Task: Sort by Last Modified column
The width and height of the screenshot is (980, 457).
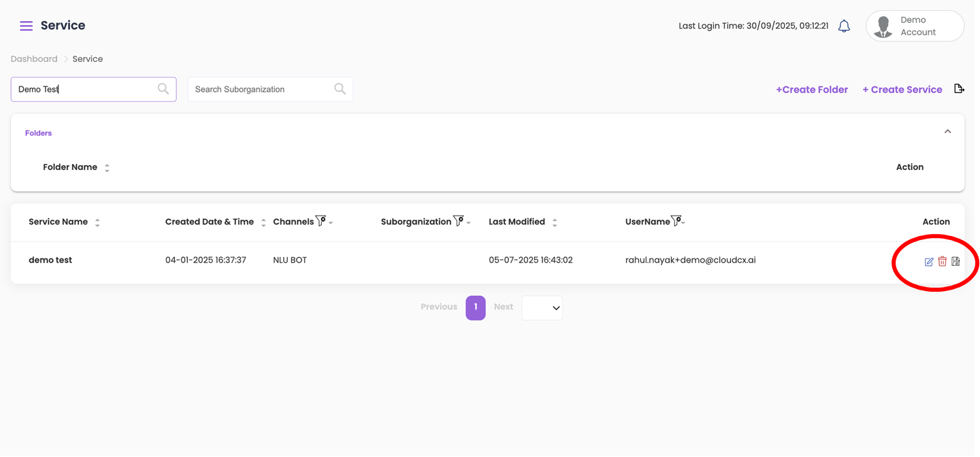Action: pyautogui.click(x=555, y=222)
